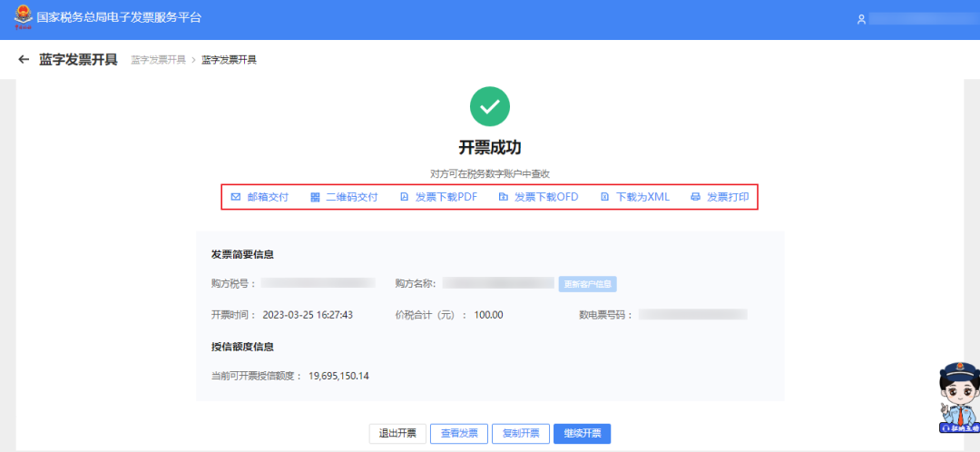This screenshot has width=980, height=452.
Task: Click the printer icon for 发票打印
Action: tap(696, 197)
